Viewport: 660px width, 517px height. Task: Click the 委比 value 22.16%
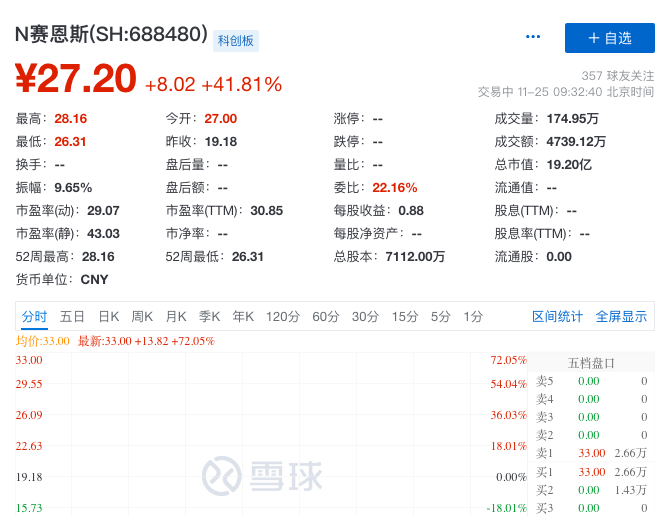[395, 188]
